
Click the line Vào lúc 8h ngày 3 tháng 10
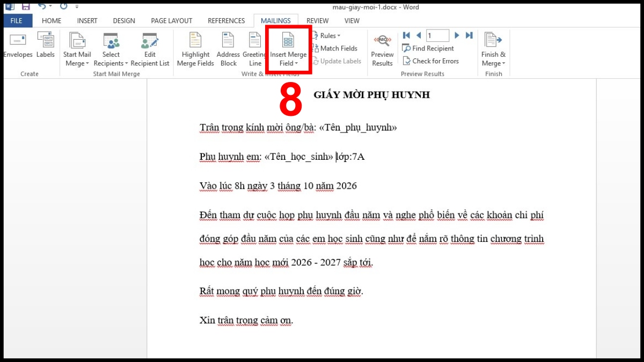(x=278, y=186)
